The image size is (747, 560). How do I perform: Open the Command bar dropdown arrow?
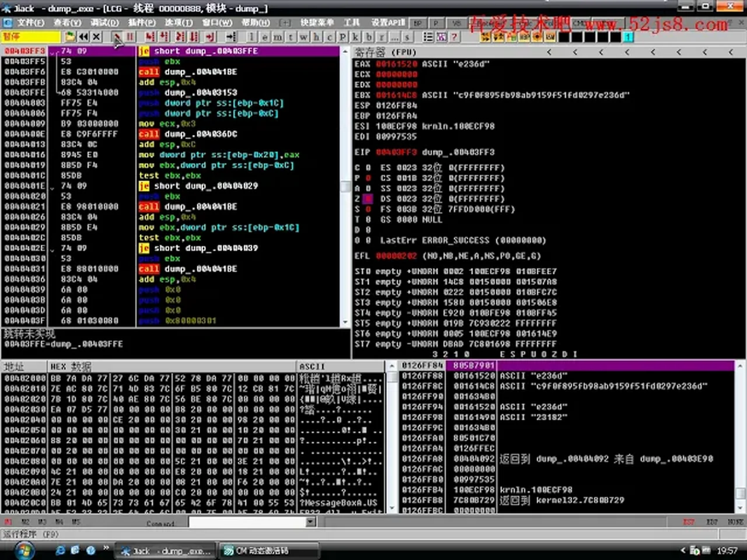point(310,521)
